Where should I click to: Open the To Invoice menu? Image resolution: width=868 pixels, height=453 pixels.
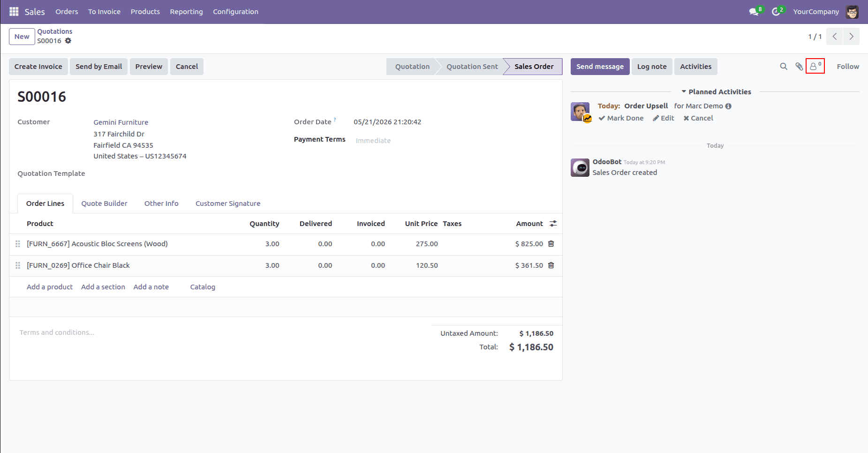(104, 12)
